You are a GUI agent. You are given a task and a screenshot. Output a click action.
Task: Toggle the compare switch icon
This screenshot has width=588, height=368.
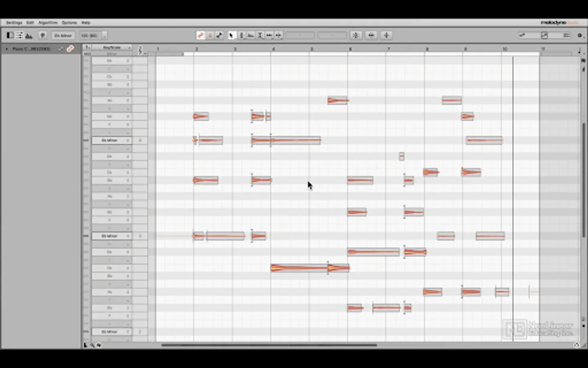(x=219, y=36)
